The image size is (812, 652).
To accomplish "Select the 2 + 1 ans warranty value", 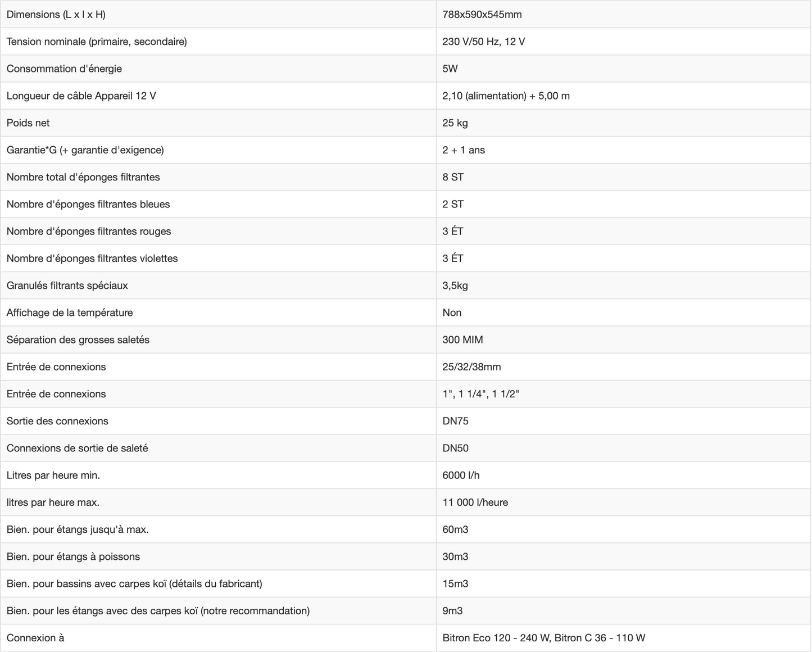I will point(463,150).
